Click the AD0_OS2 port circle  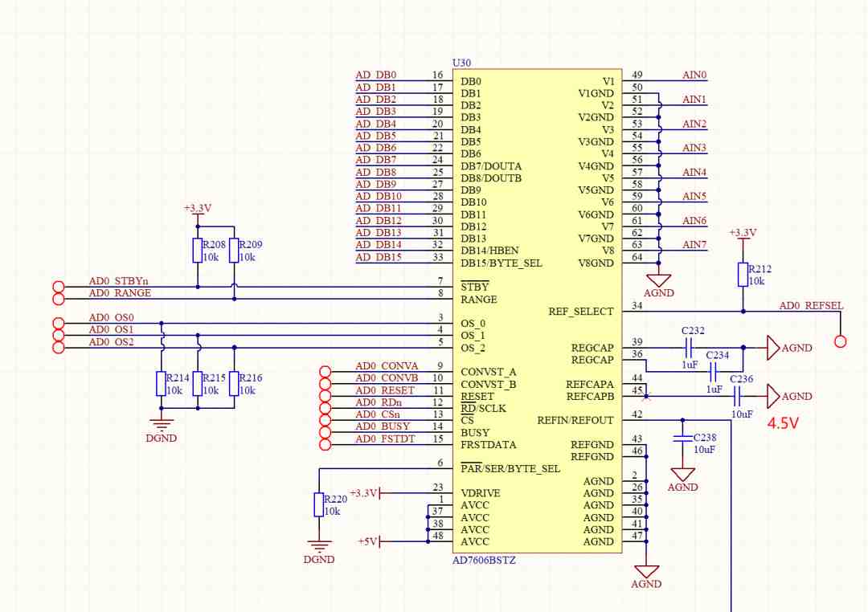point(58,348)
